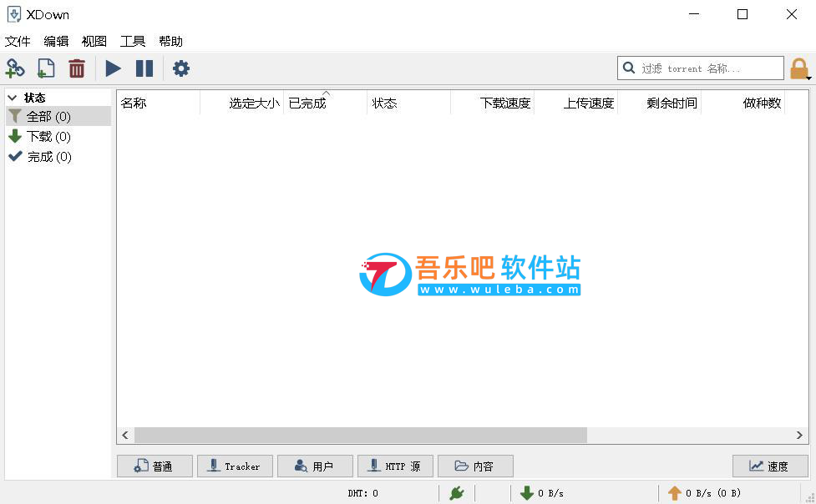Sort by the 上传速度 column header
The height and width of the screenshot is (504, 816).
575,103
